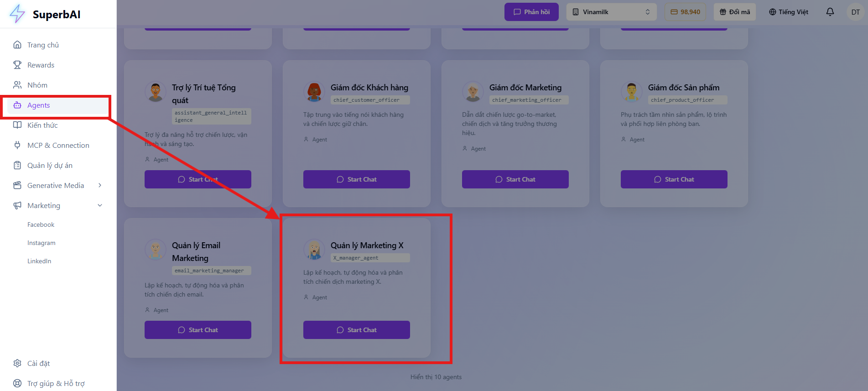Click the 98,940 credits balance

(x=686, y=12)
